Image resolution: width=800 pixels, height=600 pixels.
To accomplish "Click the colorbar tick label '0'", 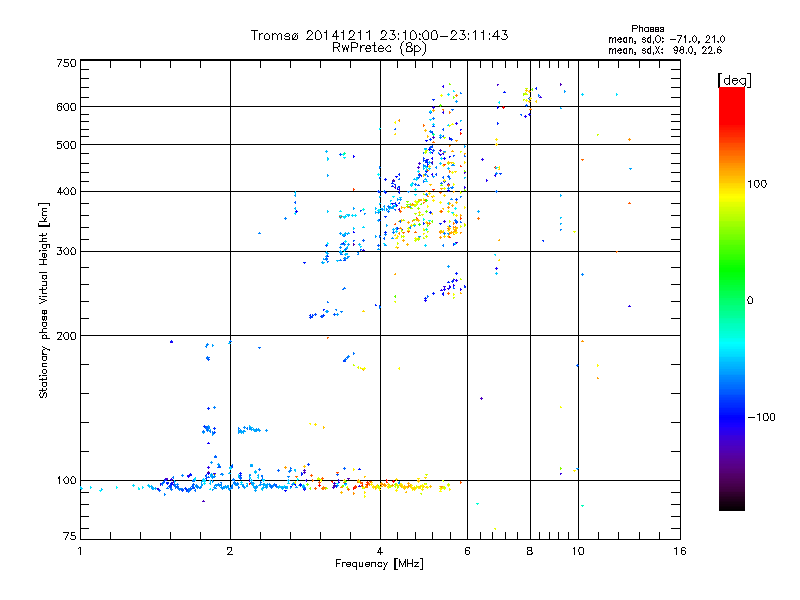I will [750, 301].
